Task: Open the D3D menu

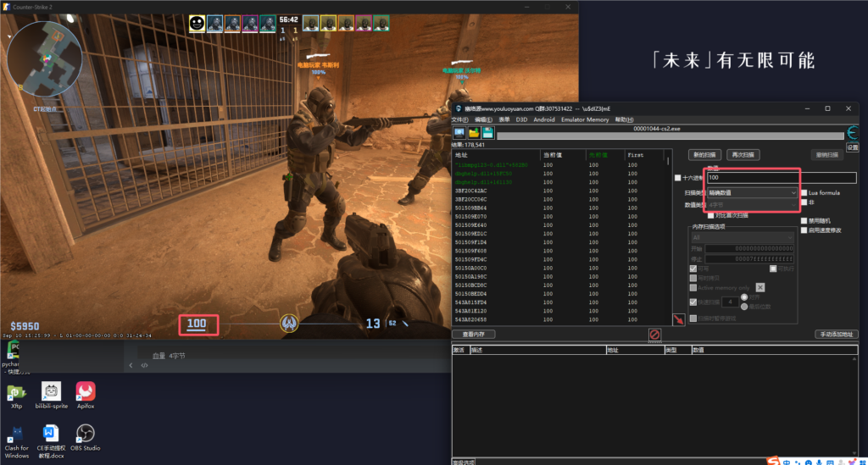Action: click(522, 119)
